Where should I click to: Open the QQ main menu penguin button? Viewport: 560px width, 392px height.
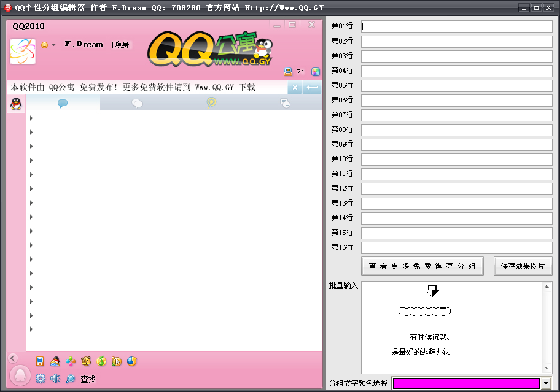[x=20, y=375]
